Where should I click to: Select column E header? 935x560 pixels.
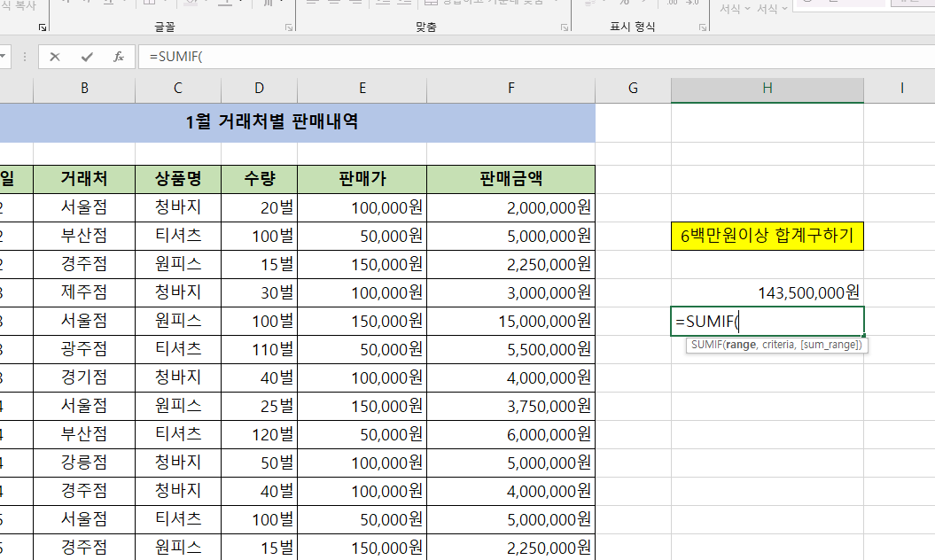tap(362, 89)
